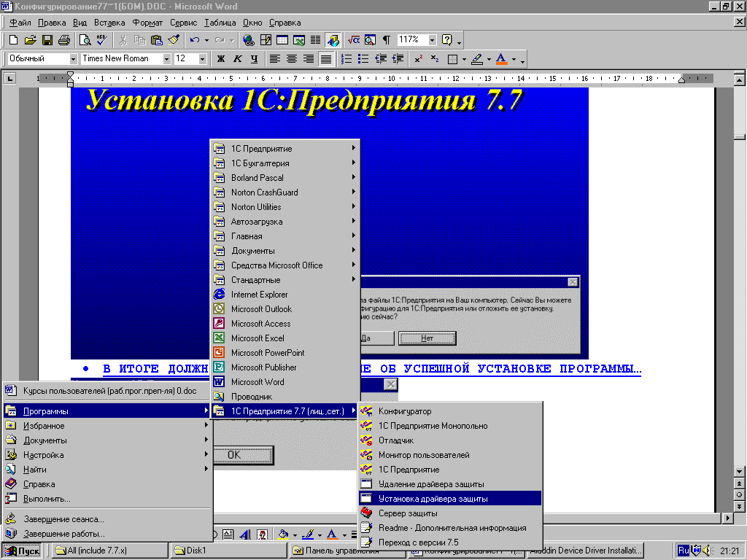747x560 pixels.
Task: Toggle underline (Ч) formatting
Action: 254,59
